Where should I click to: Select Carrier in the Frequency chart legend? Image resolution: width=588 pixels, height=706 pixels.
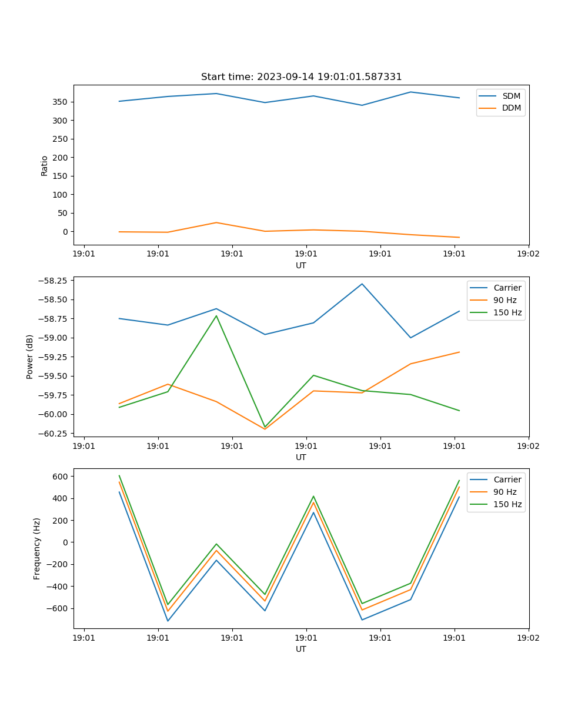(x=507, y=479)
